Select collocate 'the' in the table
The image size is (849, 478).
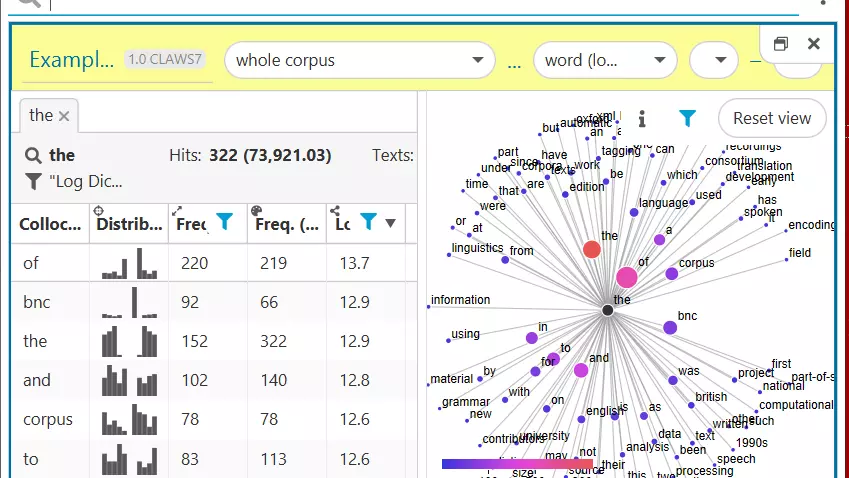coord(214,341)
